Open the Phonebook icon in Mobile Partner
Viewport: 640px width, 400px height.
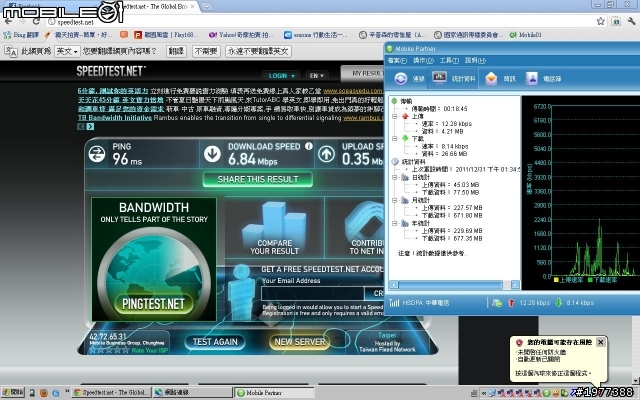pos(531,78)
